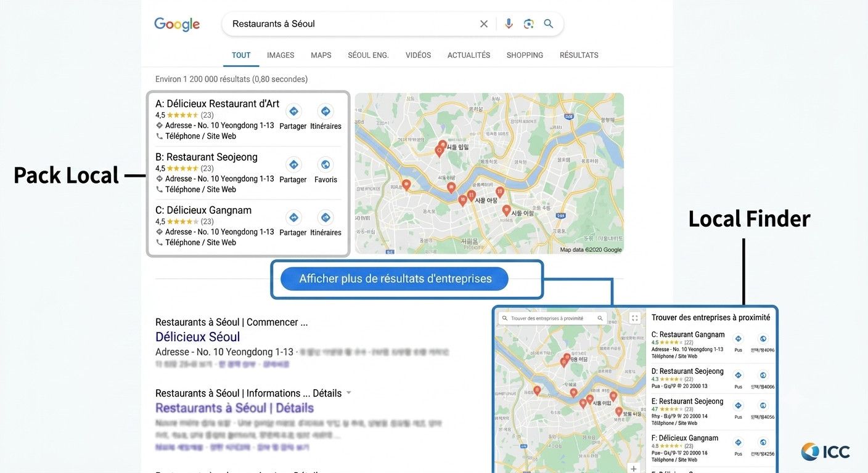Click Afficher plus de résultats d'entreprises button
This screenshot has height=473, width=868.
coord(395,279)
